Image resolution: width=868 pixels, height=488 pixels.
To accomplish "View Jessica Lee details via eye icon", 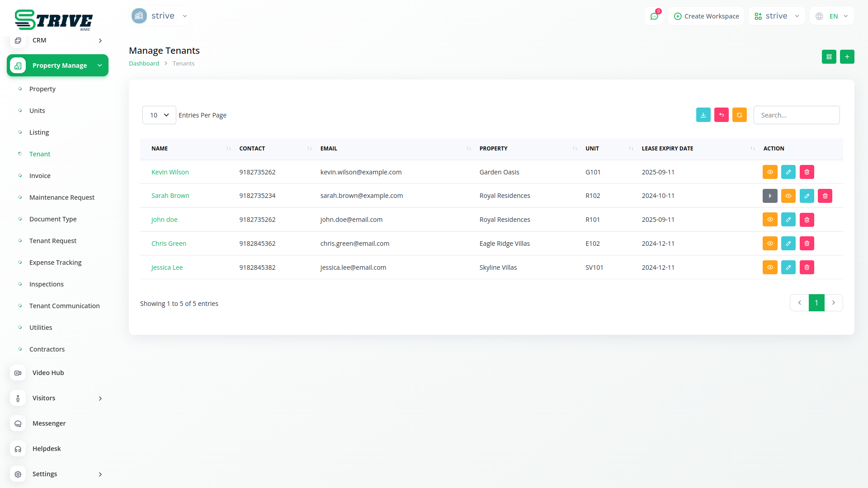I will 769,267.
